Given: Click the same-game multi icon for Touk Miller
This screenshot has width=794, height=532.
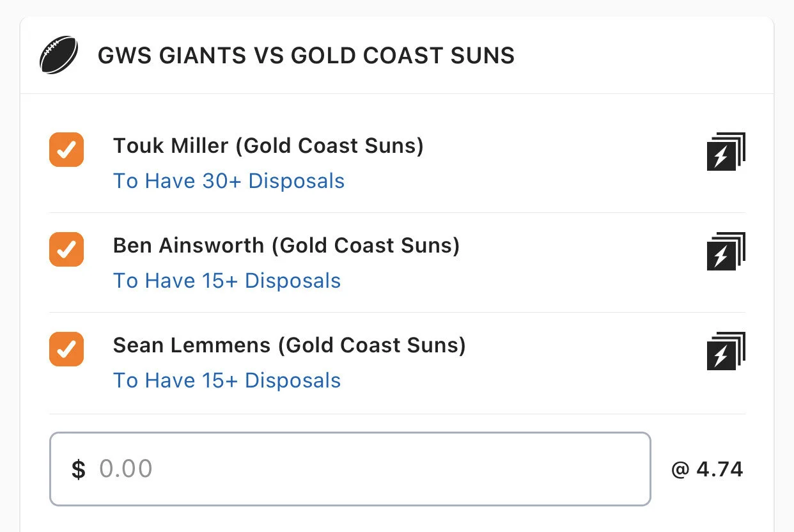Looking at the screenshot, I should pyautogui.click(x=726, y=152).
